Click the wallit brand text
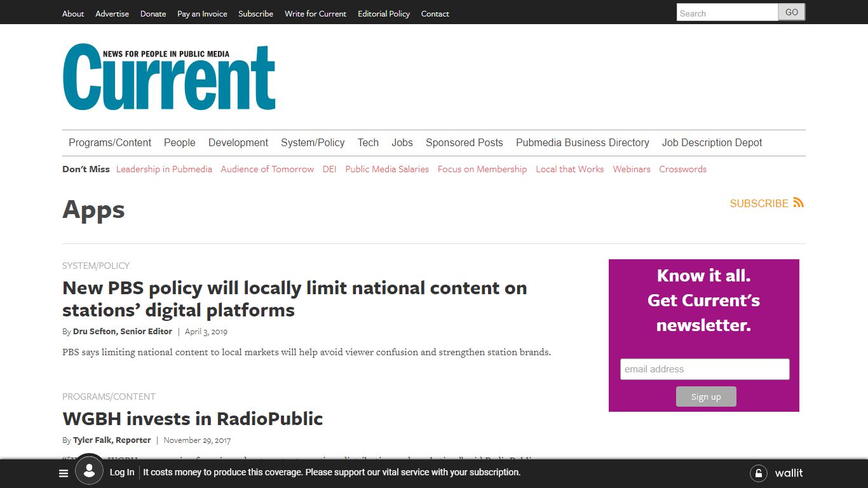The image size is (868, 488). (x=789, y=473)
